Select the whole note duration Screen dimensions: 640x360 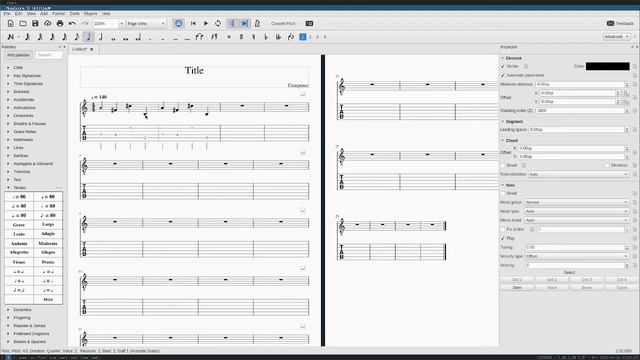(x=113, y=38)
